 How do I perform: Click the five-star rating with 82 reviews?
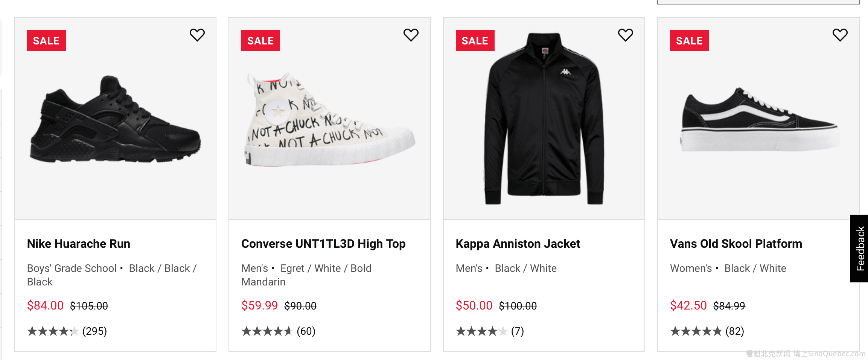click(x=696, y=331)
